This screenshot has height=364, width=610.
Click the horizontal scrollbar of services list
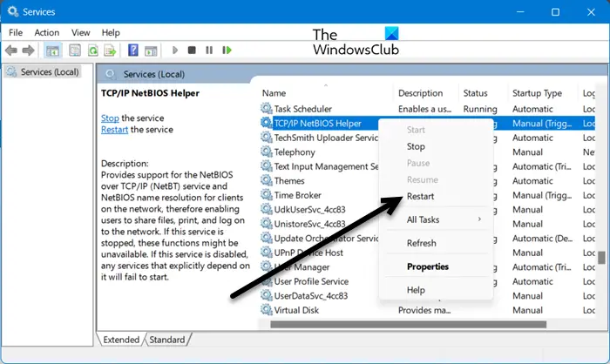click(x=408, y=324)
